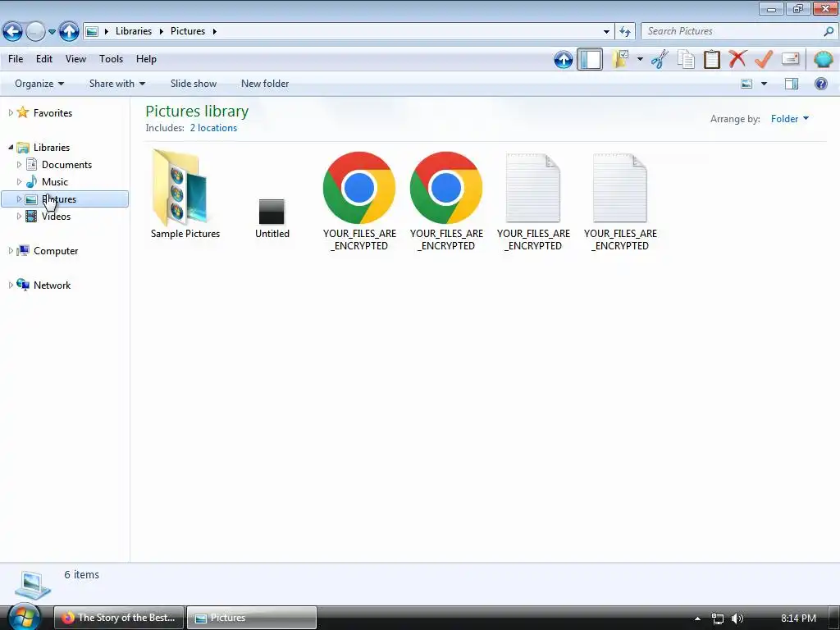The width and height of the screenshot is (840, 630).
Task: Click the Windows Start orb
Action: click(24, 617)
